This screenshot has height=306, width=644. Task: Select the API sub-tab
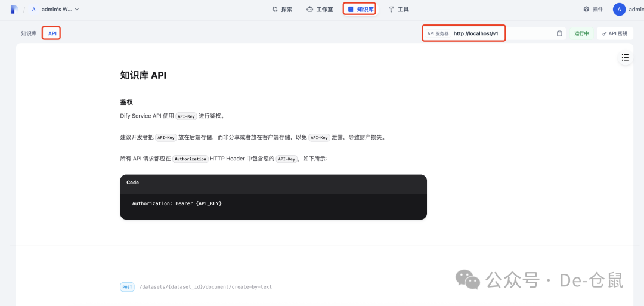pyautogui.click(x=52, y=33)
